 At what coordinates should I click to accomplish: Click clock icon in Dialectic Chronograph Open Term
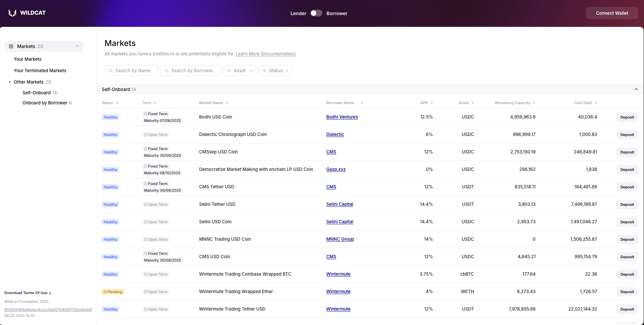146,135
